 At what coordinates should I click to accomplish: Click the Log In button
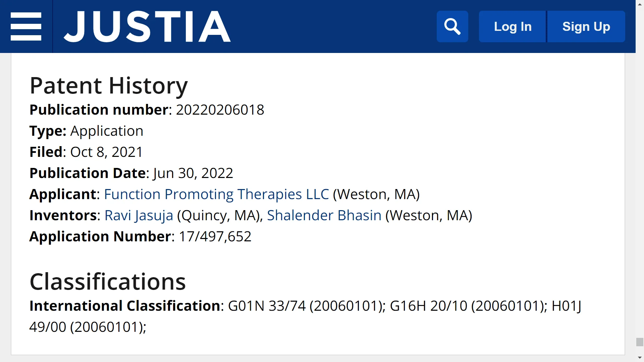point(513,26)
